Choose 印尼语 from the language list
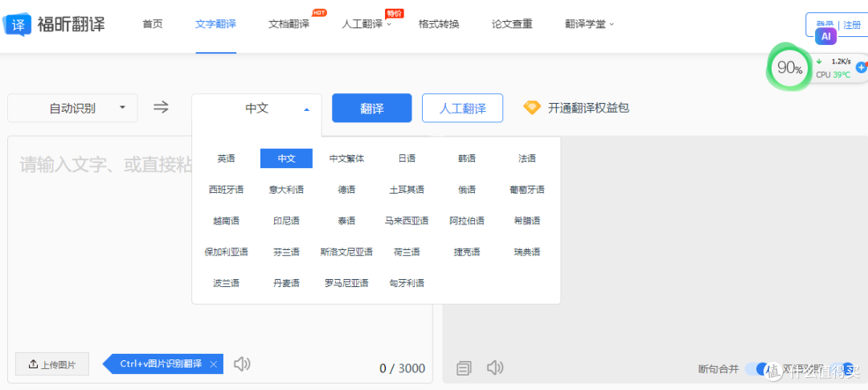 pos(287,220)
